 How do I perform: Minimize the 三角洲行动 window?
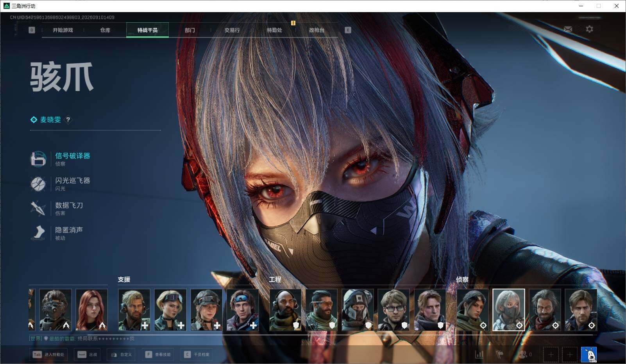pos(581,6)
